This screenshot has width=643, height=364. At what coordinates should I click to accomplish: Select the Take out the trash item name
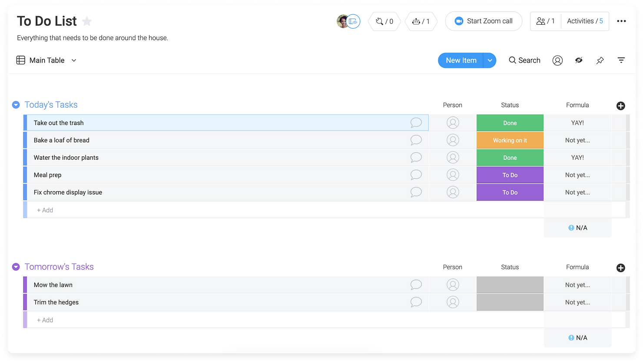pos(59,123)
